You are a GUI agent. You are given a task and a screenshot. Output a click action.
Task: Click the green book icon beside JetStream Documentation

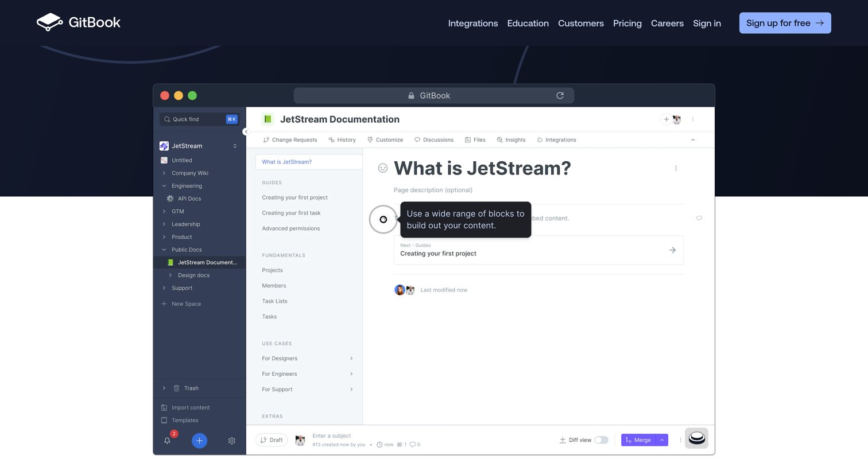(268, 119)
